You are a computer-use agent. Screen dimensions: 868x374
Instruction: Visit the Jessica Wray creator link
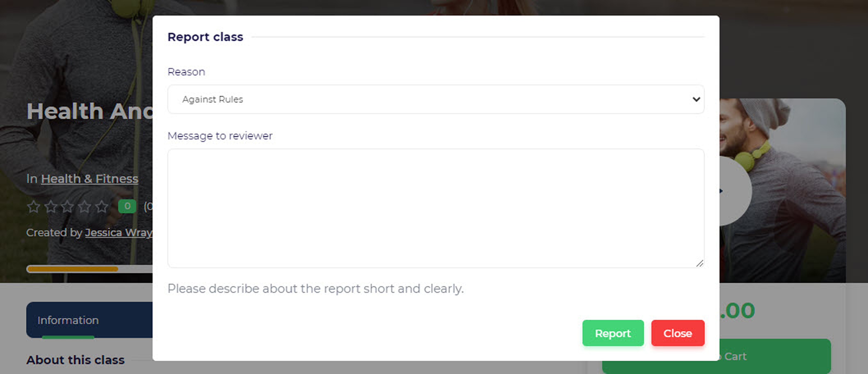118,232
